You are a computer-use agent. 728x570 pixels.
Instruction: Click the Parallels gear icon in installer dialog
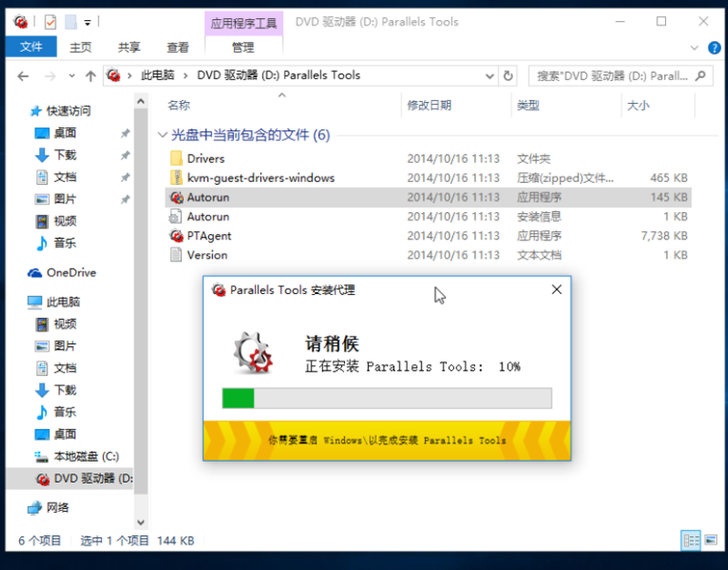254,353
